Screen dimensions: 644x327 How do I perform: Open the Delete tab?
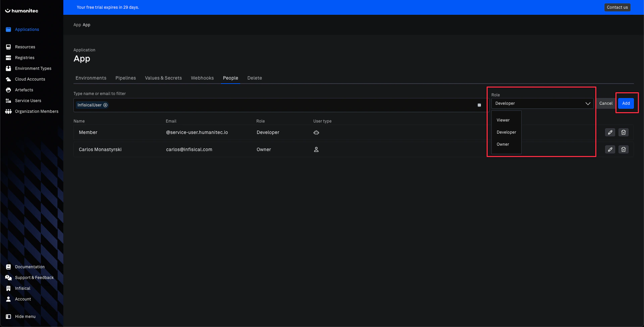[255, 78]
